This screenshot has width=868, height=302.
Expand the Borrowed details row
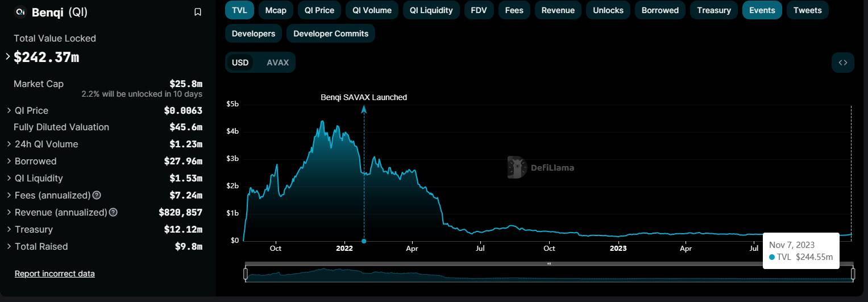coord(9,161)
